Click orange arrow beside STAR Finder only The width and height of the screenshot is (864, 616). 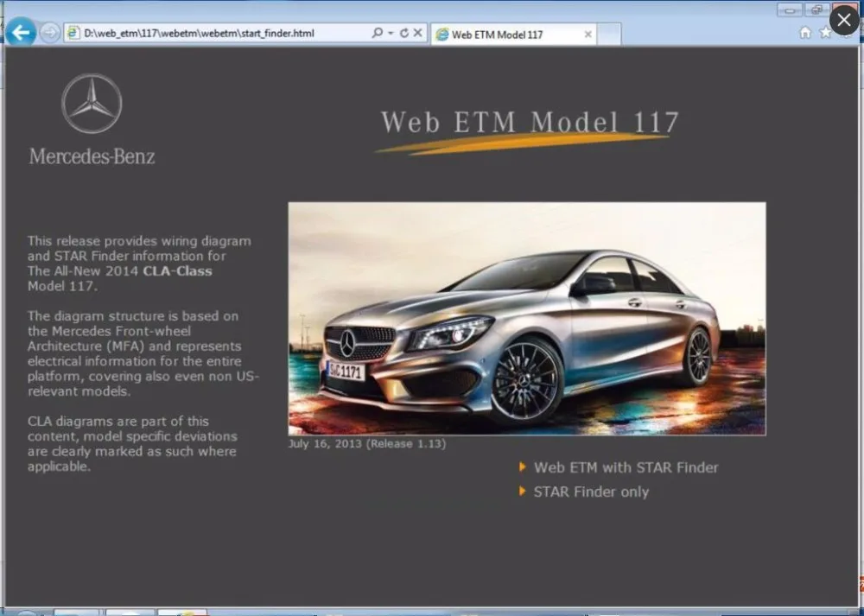point(523,491)
